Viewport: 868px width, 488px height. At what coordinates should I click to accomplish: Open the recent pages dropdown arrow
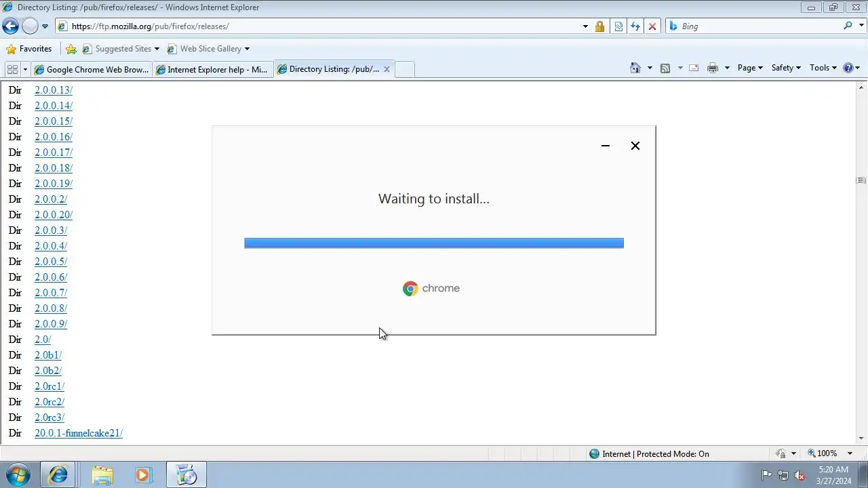point(45,26)
